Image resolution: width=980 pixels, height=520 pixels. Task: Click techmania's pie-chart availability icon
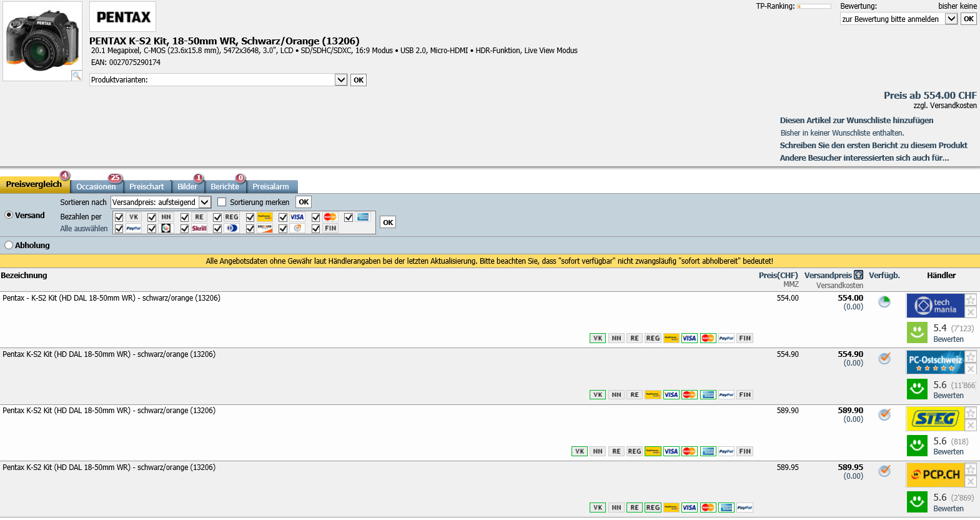(x=884, y=302)
